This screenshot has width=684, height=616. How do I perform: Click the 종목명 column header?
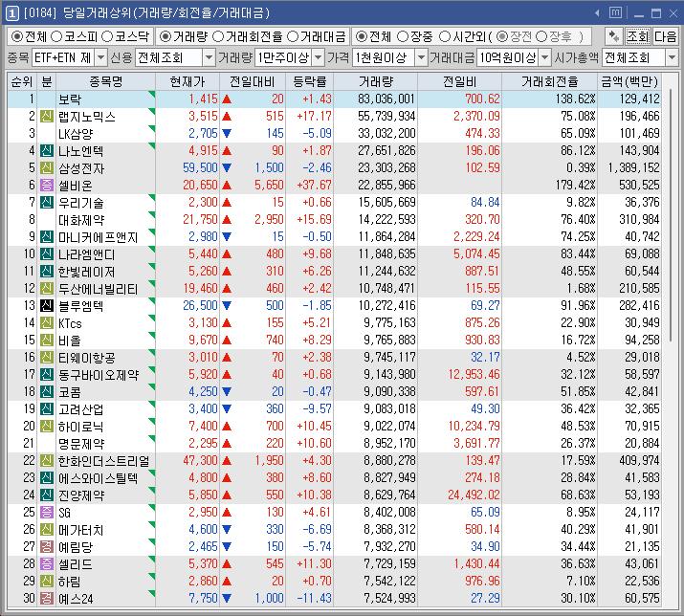105,81
